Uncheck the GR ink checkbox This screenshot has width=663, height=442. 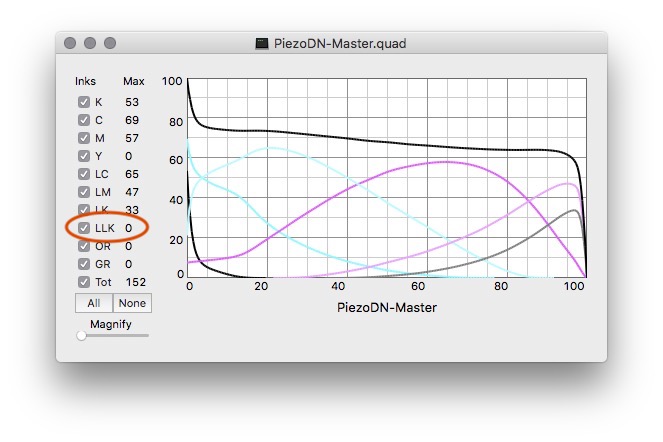click(x=84, y=264)
